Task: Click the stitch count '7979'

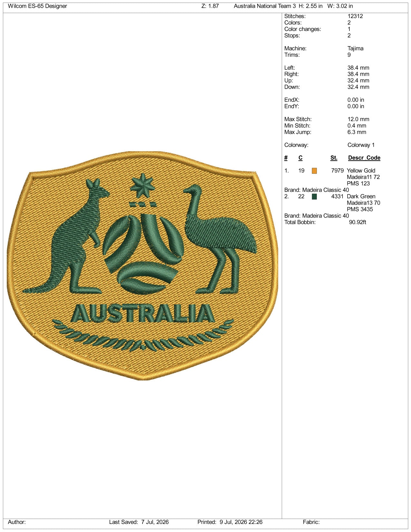Action: pyautogui.click(x=338, y=171)
